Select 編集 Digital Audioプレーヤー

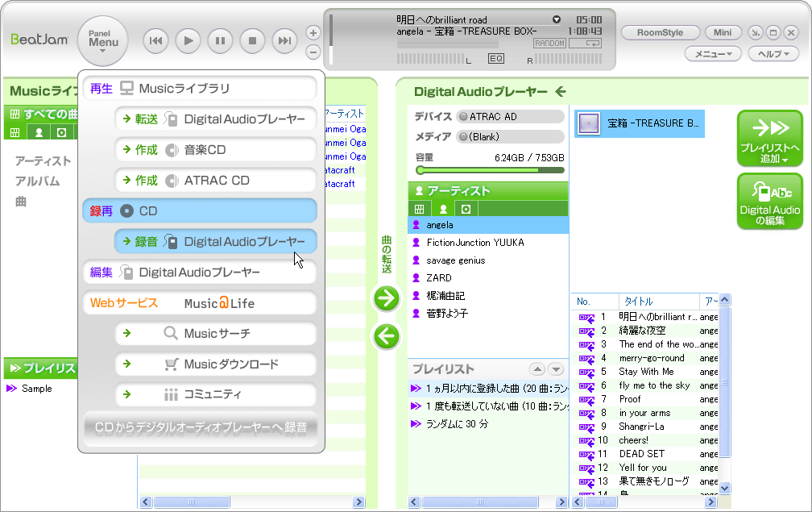point(200,272)
